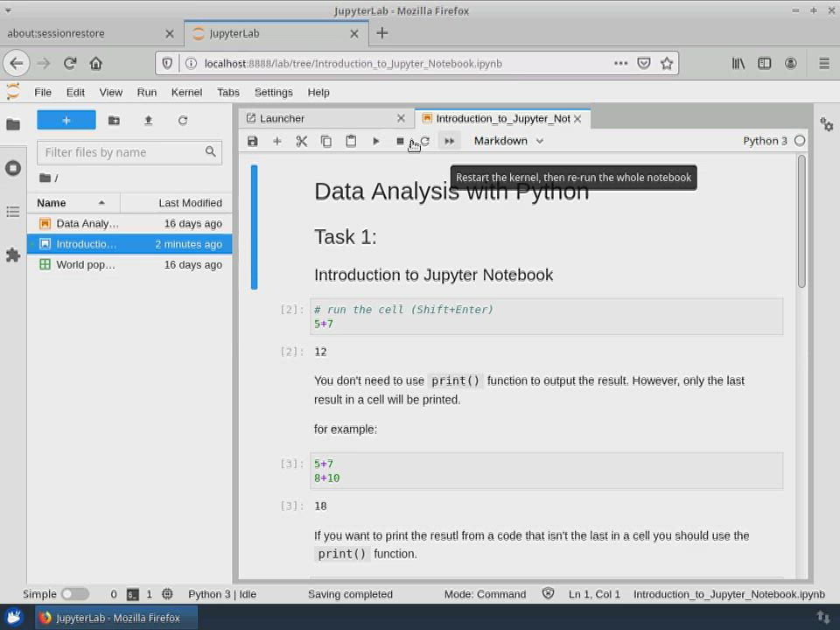Open the File menu
This screenshot has height=630, width=840.
pos(43,92)
